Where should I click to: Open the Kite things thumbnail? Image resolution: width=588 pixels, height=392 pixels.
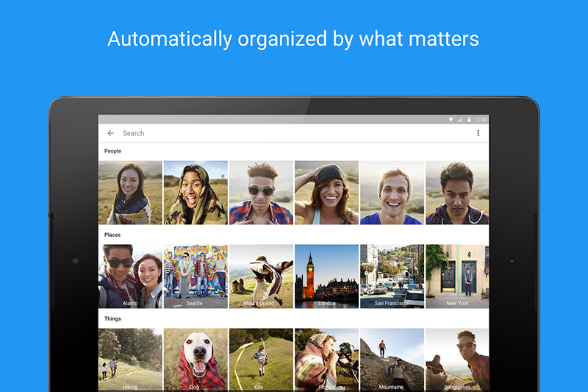pyautogui.click(x=261, y=359)
